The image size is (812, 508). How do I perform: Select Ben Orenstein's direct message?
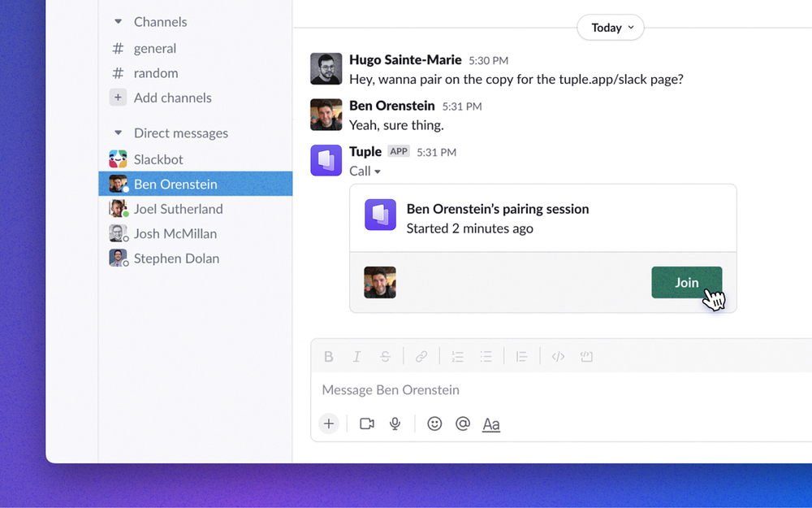[x=195, y=184]
